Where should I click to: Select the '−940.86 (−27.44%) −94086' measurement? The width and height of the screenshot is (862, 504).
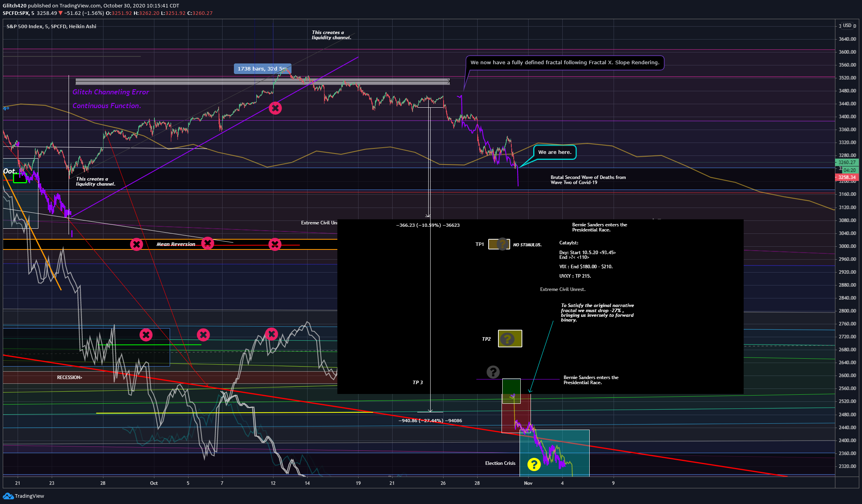click(x=430, y=421)
